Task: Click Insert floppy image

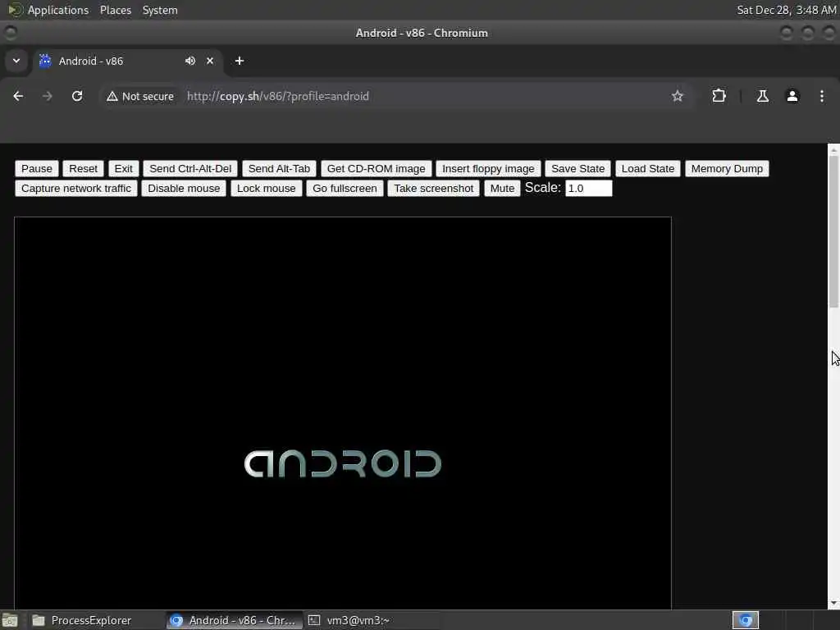Action: [488, 169]
